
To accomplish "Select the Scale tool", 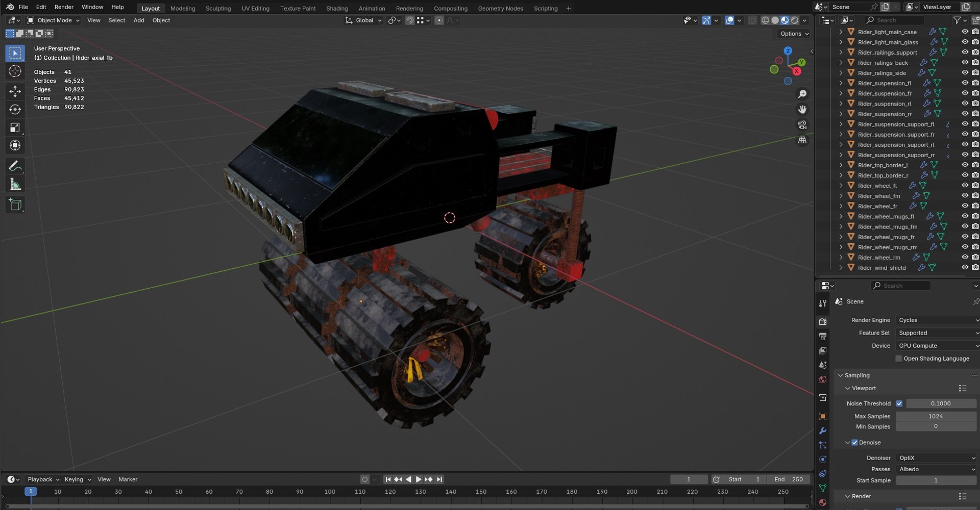I will tap(15, 127).
